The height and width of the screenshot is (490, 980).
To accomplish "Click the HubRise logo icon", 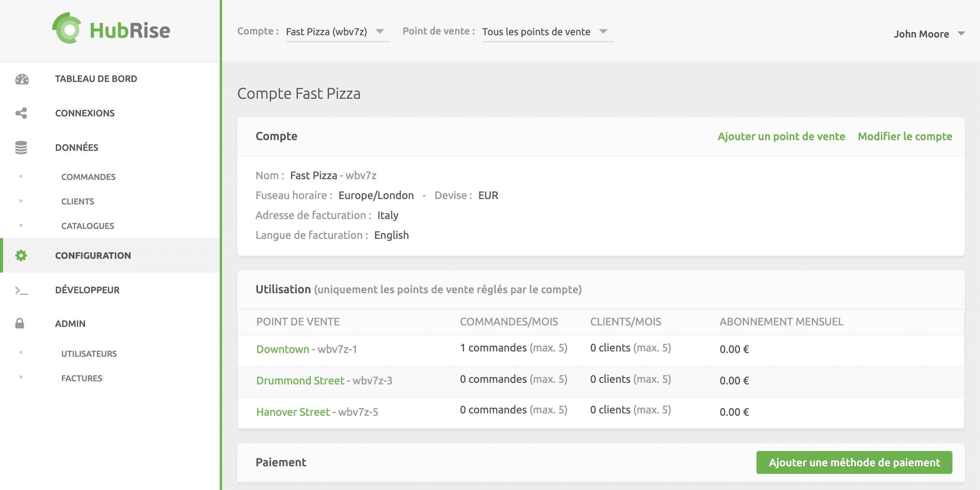I will click(67, 29).
